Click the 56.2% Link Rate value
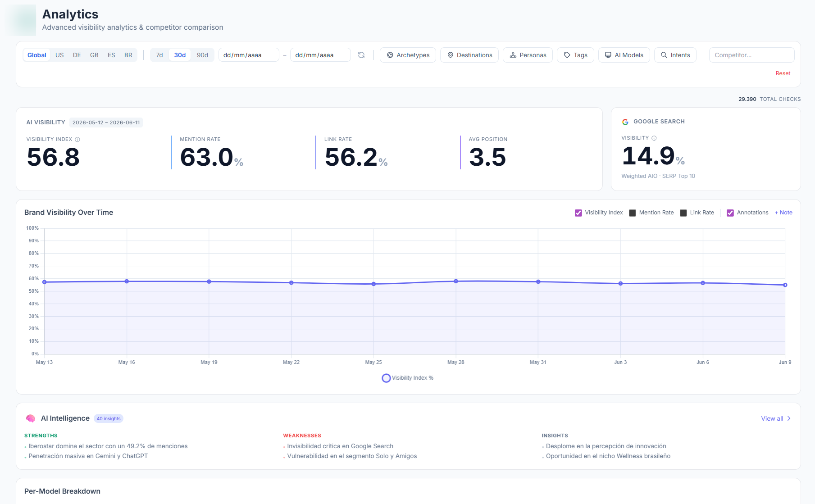 point(356,157)
